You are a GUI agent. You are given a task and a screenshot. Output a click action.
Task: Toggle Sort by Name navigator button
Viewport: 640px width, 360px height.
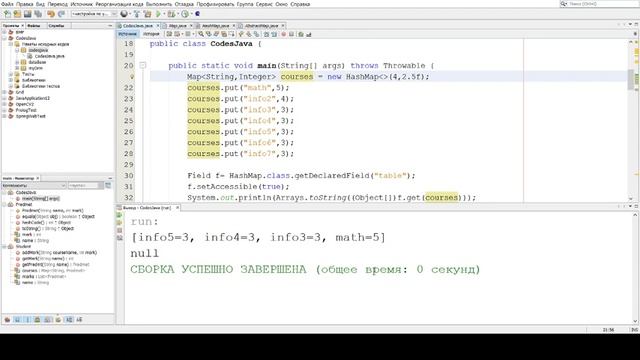pyautogui.click(x=69, y=320)
